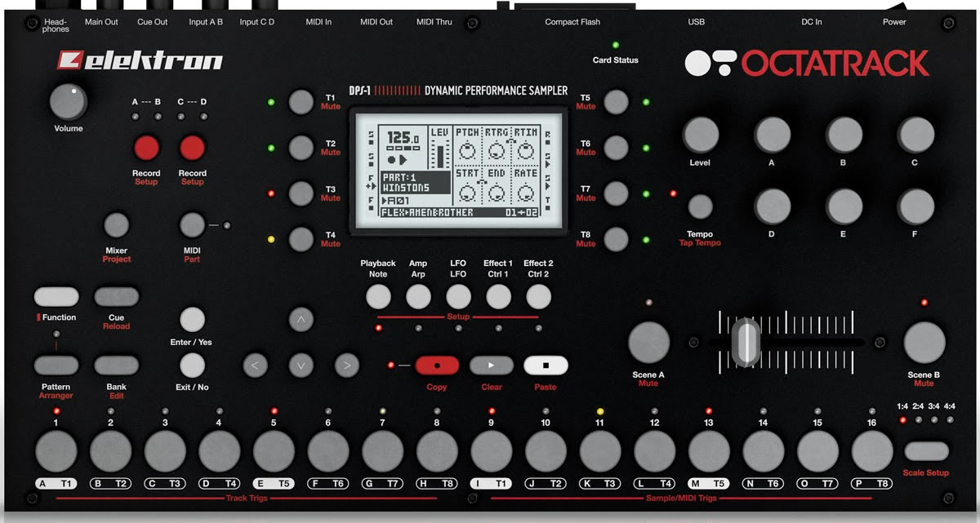
Task: Toggle trig key 3 (C T3)
Action: tap(165, 451)
